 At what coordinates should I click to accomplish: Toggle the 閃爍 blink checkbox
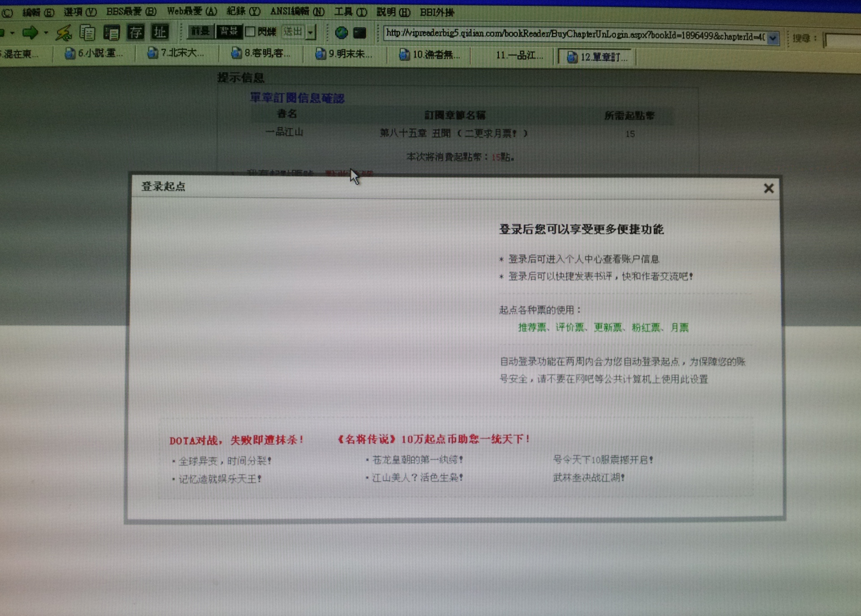250,31
